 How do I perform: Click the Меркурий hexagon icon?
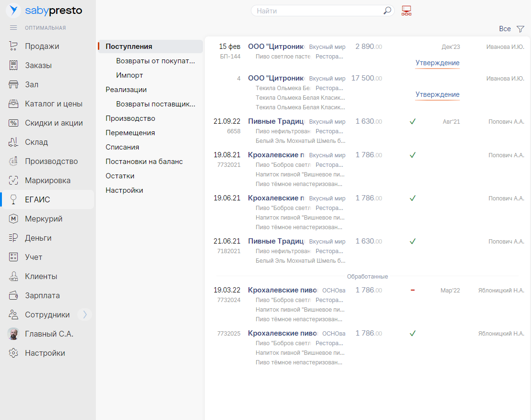pos(13,219)
